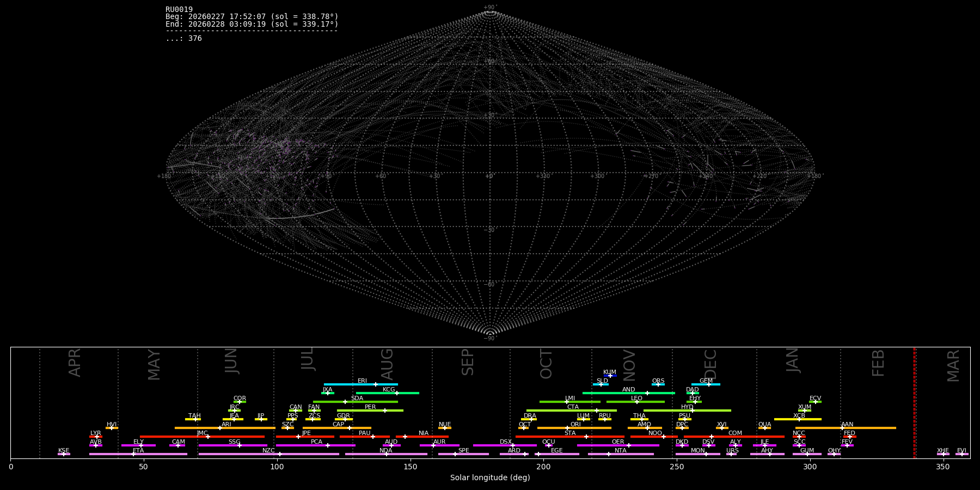Click the cyan ERI shower activity bar
The height and width of the screenshot is (490, 980).
(x=361, y=384)
